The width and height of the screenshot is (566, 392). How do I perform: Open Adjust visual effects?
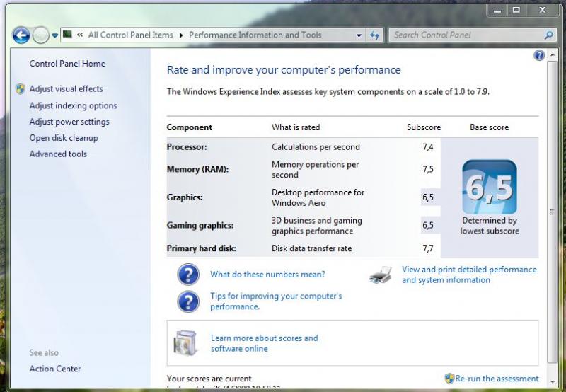point(66,88)
